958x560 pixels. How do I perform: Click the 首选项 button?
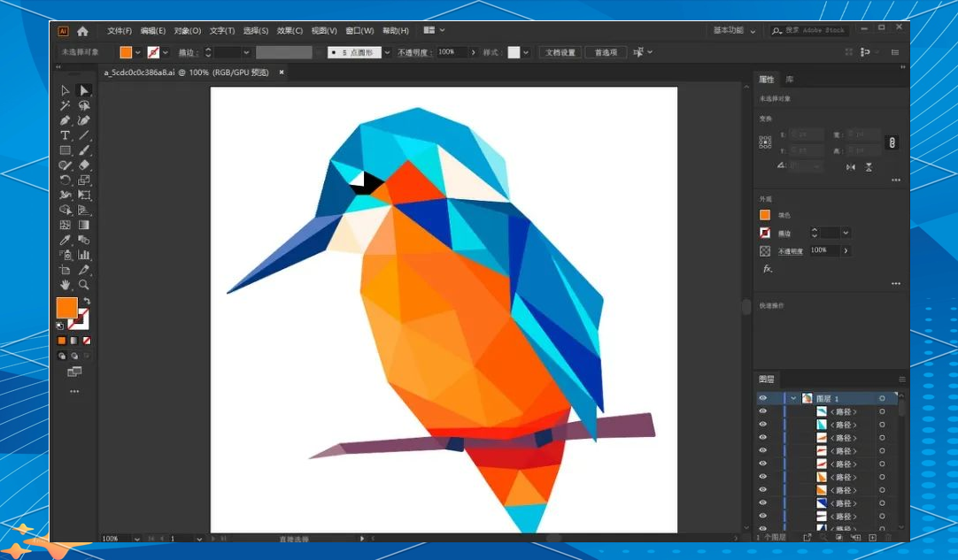605,51
